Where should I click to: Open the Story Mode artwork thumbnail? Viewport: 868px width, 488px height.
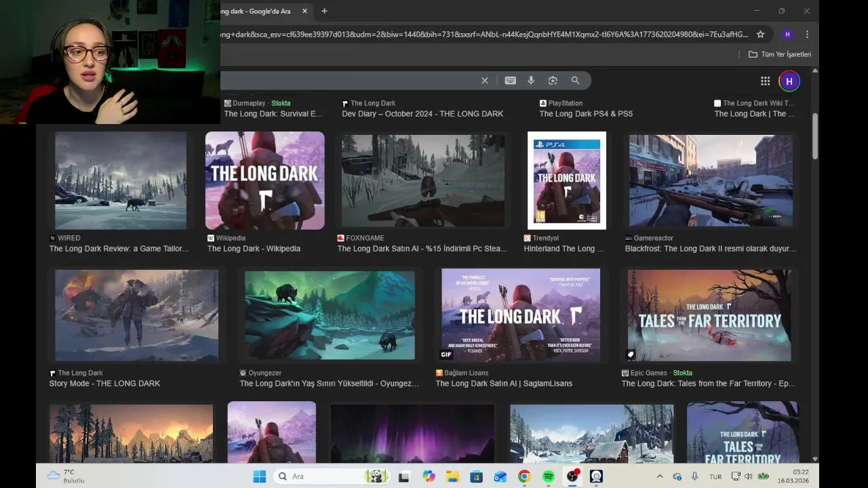(137, 315)
